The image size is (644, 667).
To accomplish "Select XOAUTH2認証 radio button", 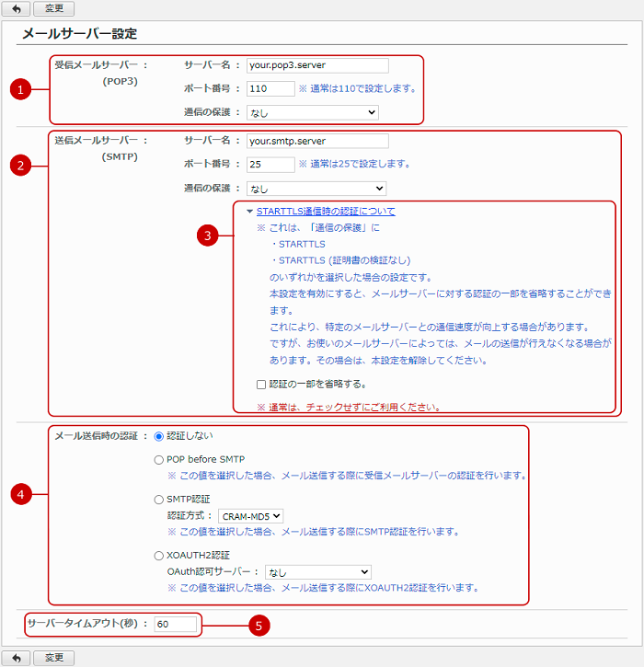I will tap(158, 556).
